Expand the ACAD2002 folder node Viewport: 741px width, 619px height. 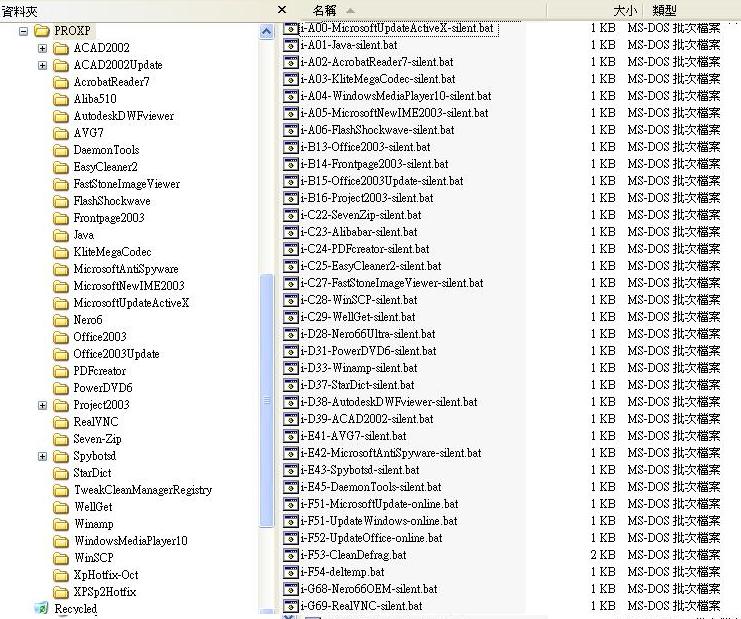(43, 48)
